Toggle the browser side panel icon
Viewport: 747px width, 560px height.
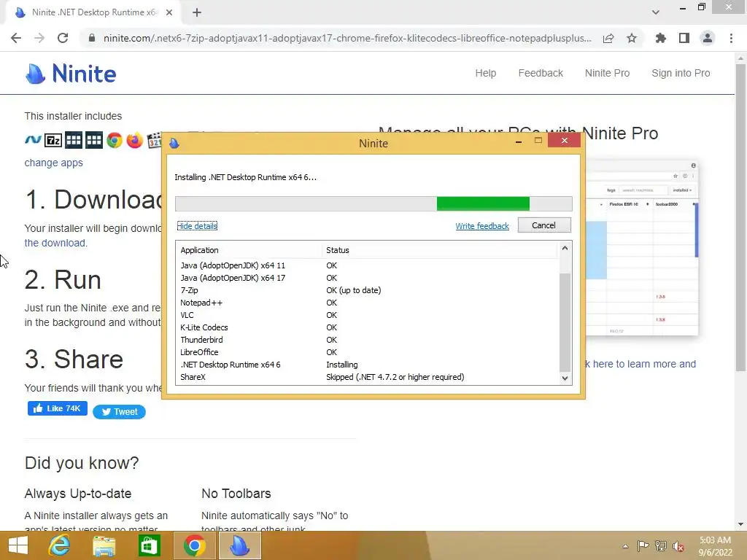[x=684, y=38]
